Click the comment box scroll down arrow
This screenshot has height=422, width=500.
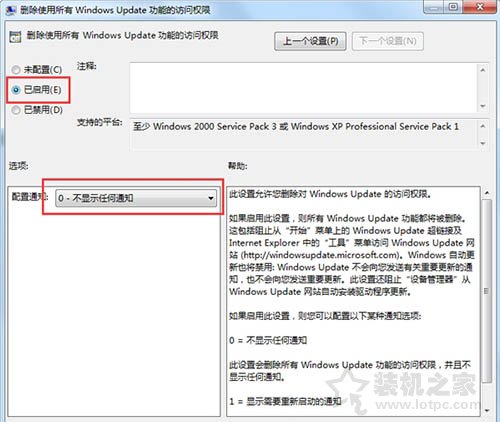pos(483,106)
